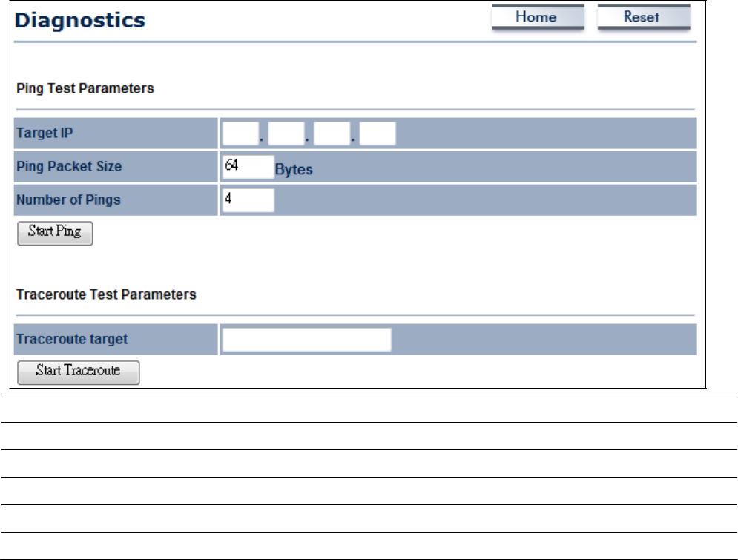Click the Reset button
The image size is (738, 560).
coord(643,17)
